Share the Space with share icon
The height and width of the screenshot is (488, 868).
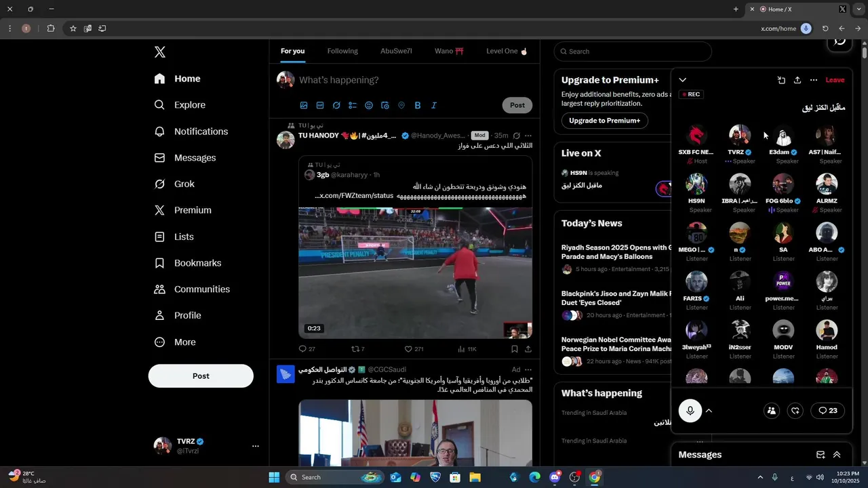[797, 80]
